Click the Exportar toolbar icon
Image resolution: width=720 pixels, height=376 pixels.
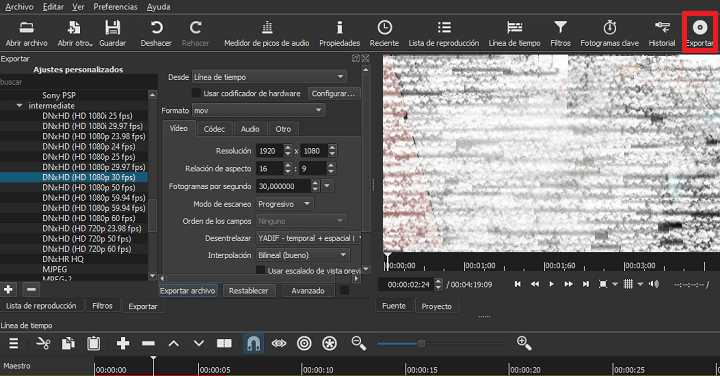(x=699, y=34)
